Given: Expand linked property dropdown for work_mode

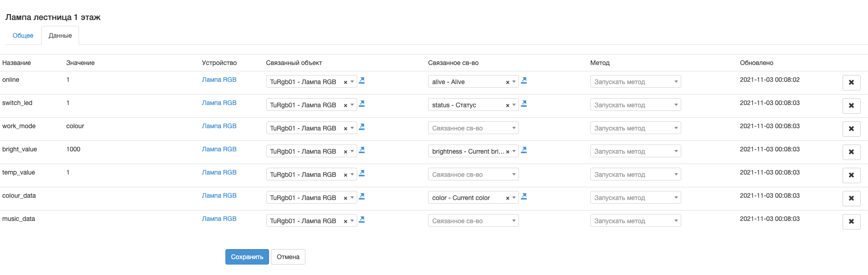Looking at the screenshot, I should [x=473, y=128].
